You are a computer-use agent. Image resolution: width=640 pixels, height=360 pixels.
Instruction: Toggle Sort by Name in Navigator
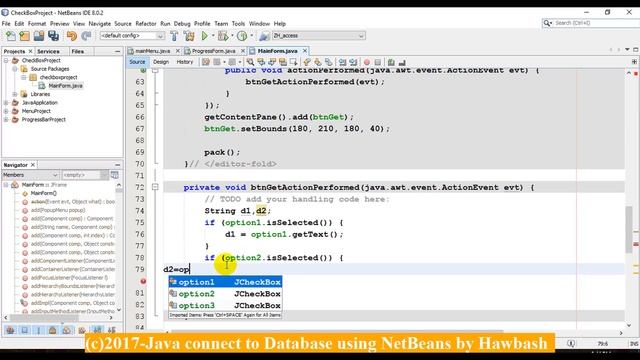coord(97,330)
